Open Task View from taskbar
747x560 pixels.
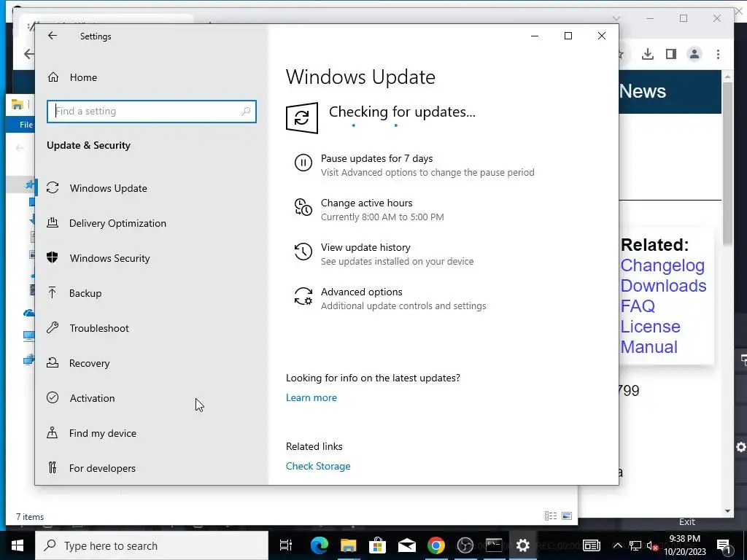pos(285,545)
